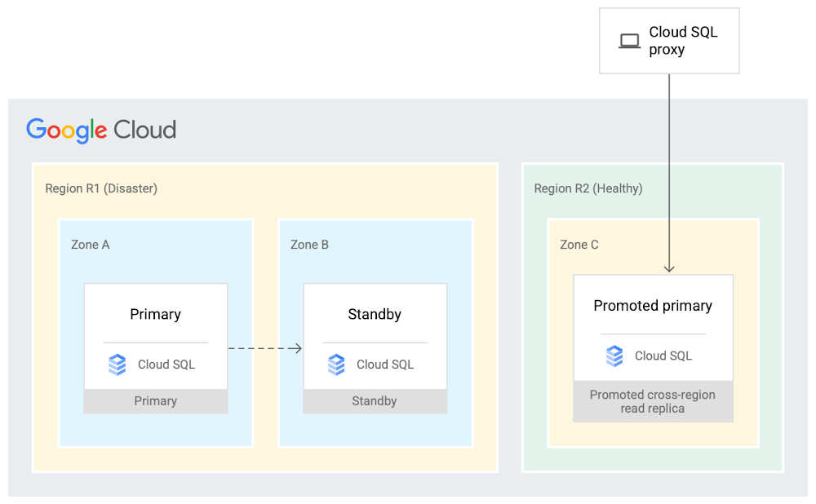Toggle the Standby status bar in Zone B

tap(375, 400)
